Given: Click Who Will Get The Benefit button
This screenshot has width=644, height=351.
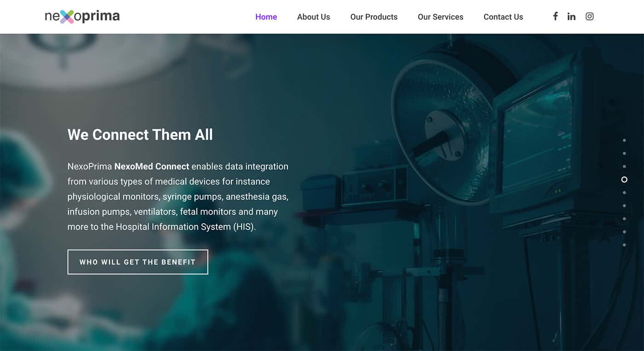Looking at the screenshot, I should (138, 262).
